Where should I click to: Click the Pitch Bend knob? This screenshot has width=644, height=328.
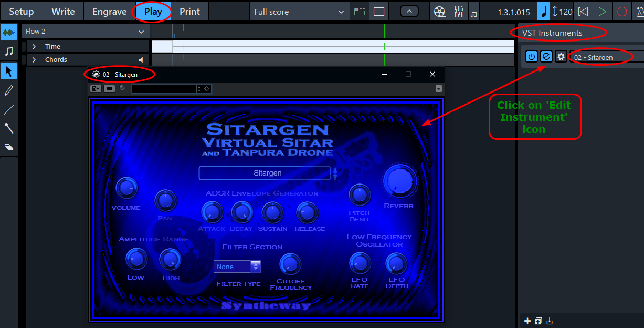360,195
